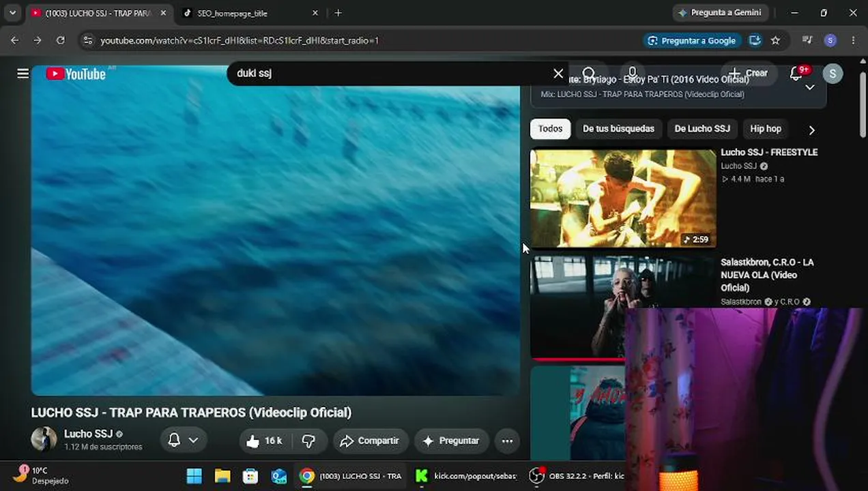Click the main video player

tap(276, 230)
